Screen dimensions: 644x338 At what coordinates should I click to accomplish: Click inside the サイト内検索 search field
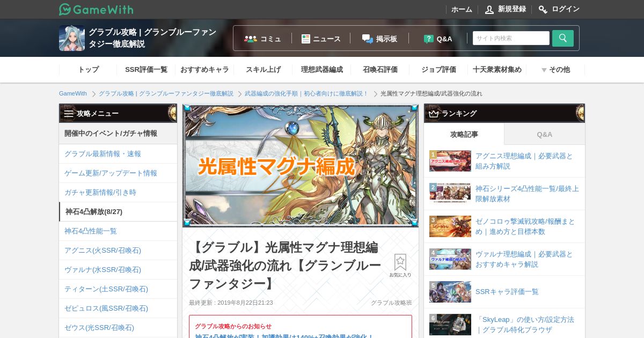coord(511,38)
